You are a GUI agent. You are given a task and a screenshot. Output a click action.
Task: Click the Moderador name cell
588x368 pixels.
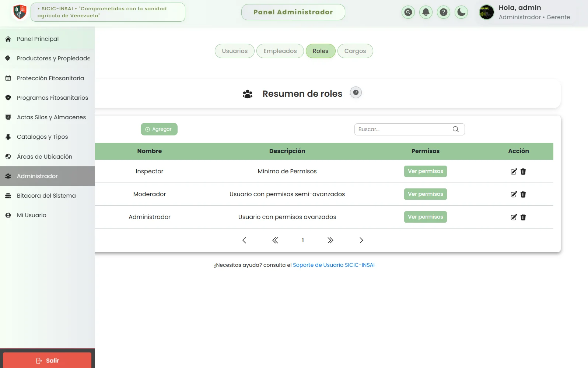(150, 194)
